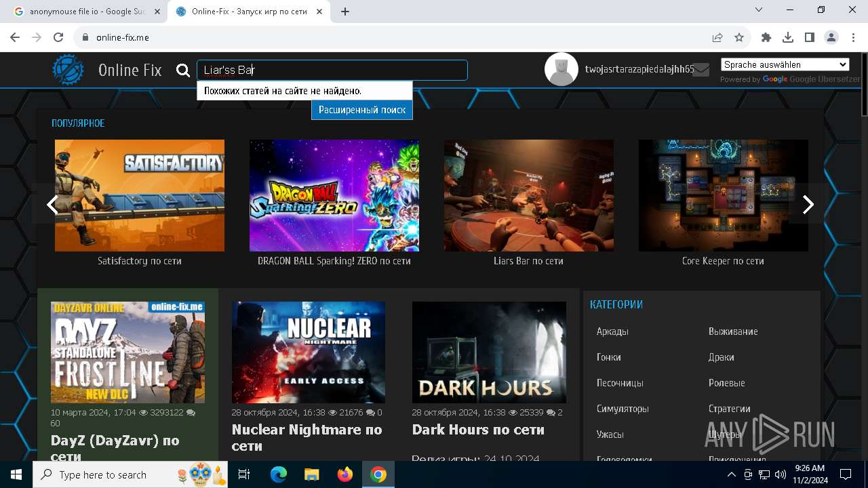Viewport: 868px width, 488px height.
Task: Open Core Keeper по сети link
Action: point(723,261)
